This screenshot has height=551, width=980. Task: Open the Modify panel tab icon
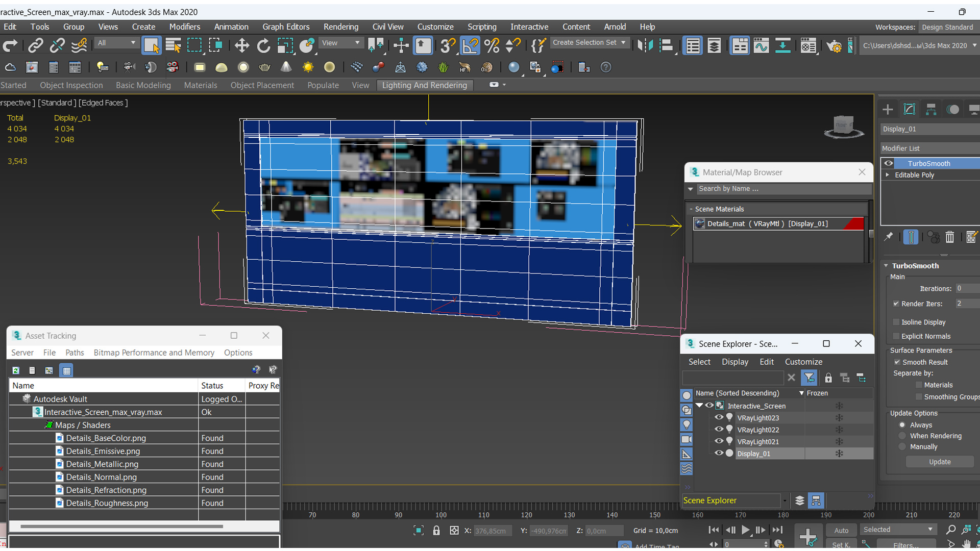pyautogui.click(x=910, y=109)
